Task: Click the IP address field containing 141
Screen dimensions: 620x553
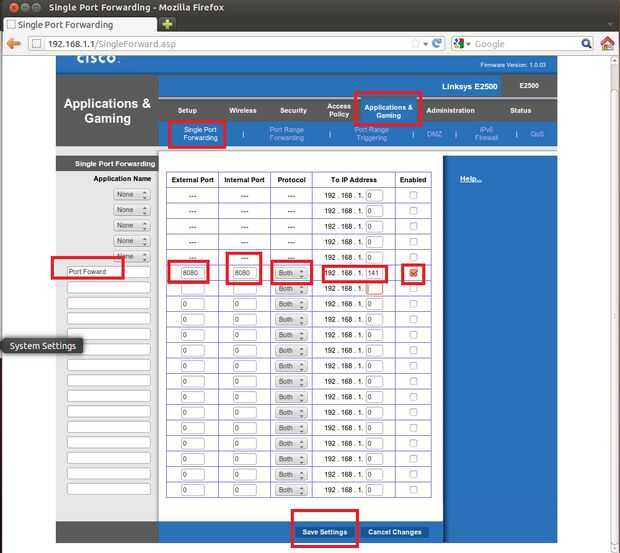Action: pyautogui.click(x=374, y=273)
